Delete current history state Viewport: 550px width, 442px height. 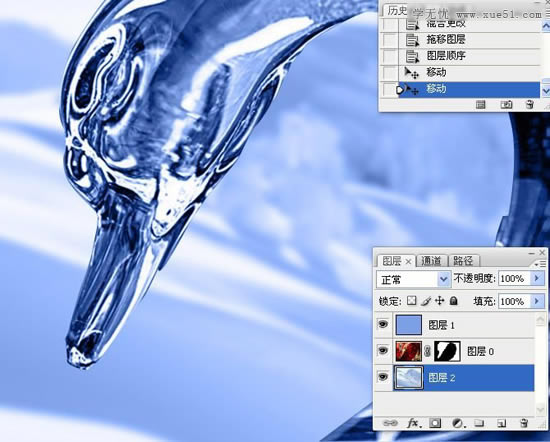(x=530, y=104)
